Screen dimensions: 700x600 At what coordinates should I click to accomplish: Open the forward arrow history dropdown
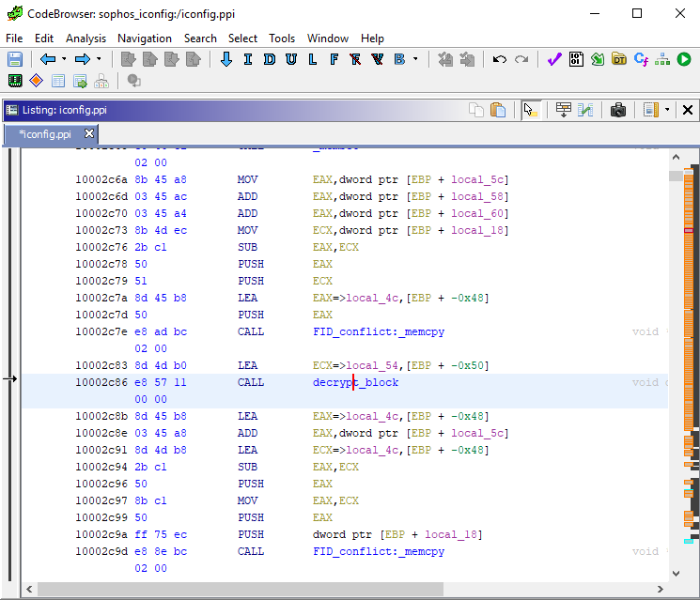pos(99,59)
